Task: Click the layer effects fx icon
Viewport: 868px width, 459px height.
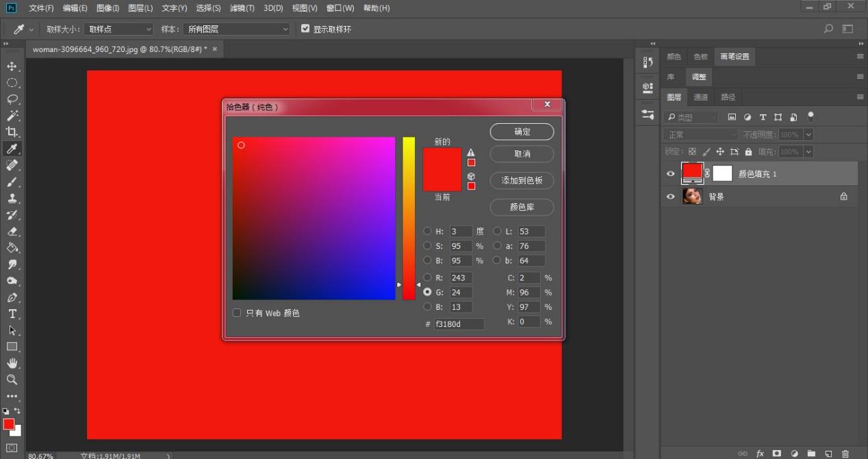Action: [x=760, y=454]
